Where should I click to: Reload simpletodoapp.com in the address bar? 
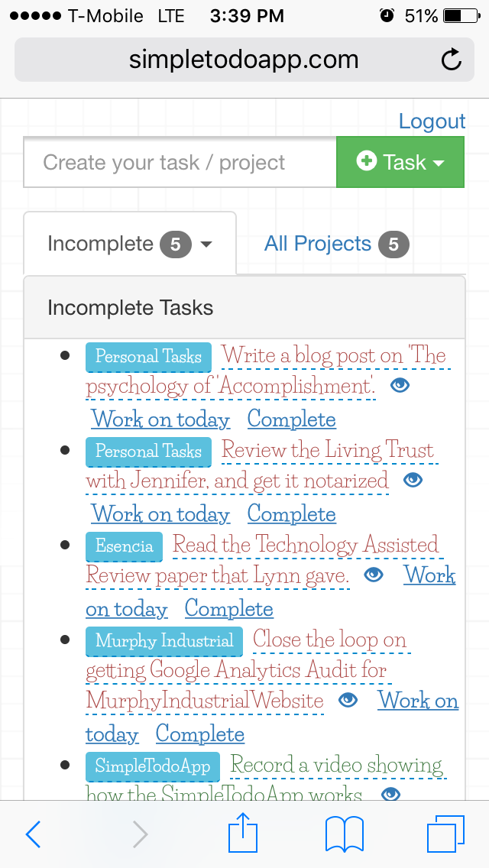(452, 59)
